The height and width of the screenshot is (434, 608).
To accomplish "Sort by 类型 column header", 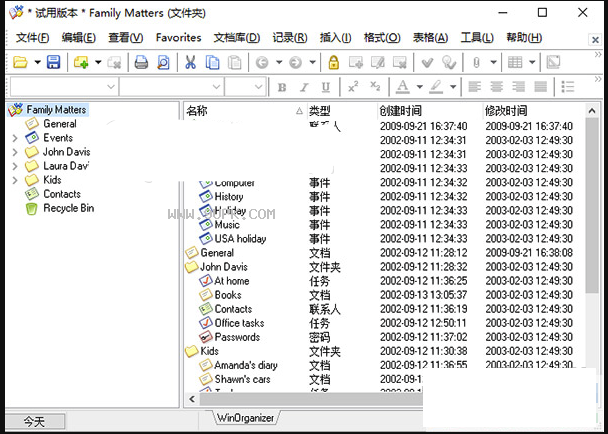I will coord(342,111).
